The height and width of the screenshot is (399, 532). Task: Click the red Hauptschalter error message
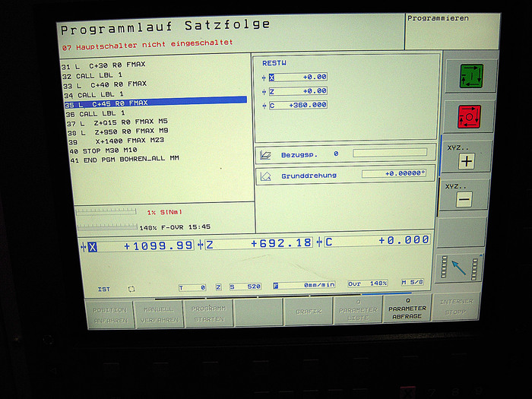(147, 45)
